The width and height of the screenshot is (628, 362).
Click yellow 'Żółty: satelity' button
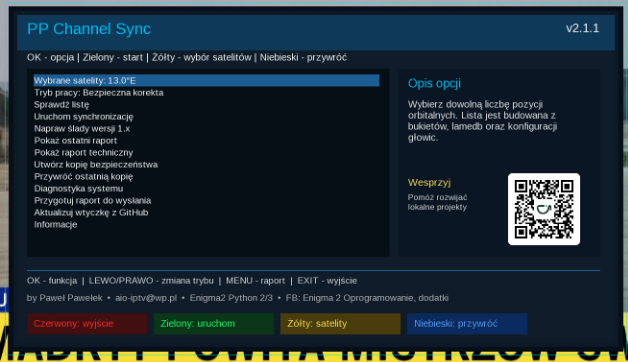(x=340, y=324)
